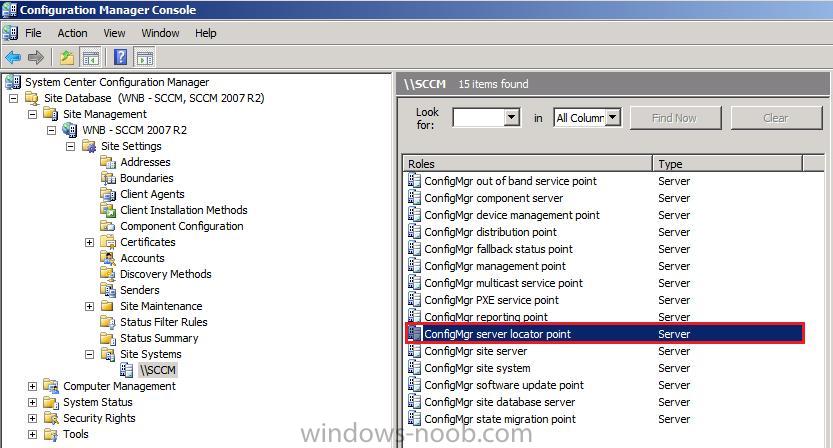Toggle the Show/Hide Console Tree icon

click(x=90, y=57)
